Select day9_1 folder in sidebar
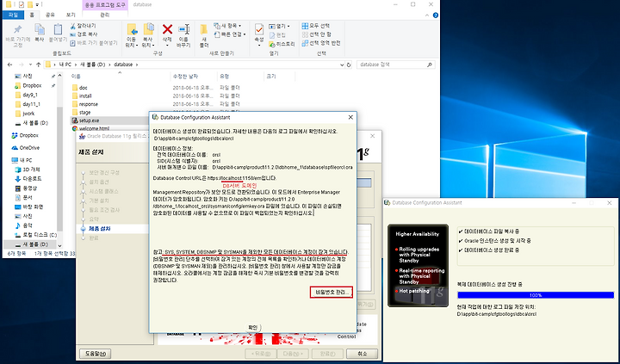The height and width of the screenshot is (364, 620). [x=30, y=95]
